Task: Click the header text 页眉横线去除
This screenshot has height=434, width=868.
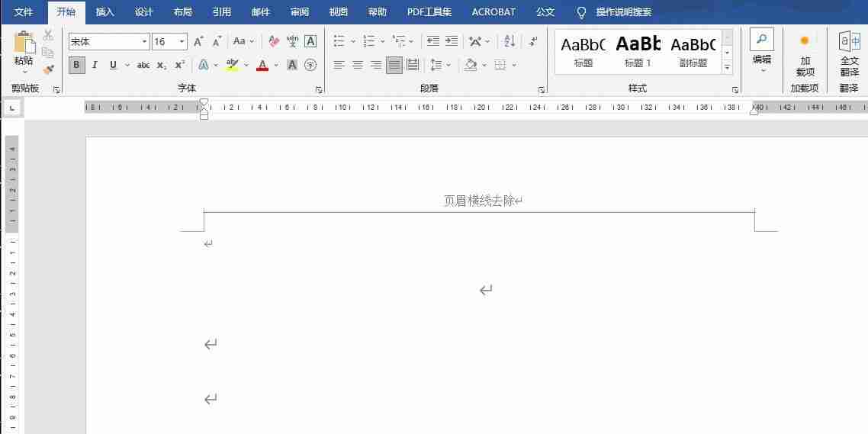Action: tap(480, 201)
